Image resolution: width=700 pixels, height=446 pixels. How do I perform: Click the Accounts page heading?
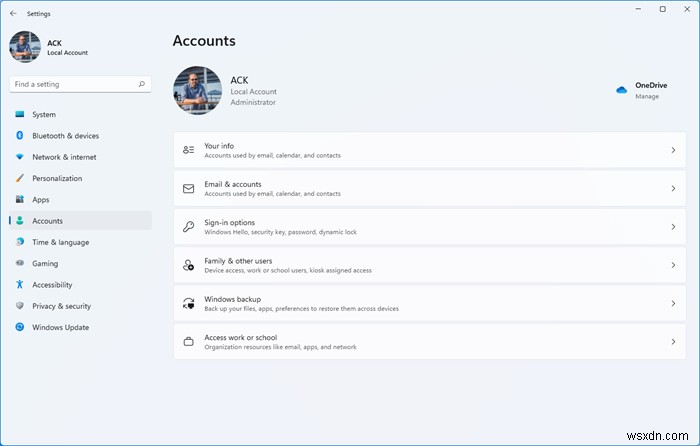coord(204,41)
